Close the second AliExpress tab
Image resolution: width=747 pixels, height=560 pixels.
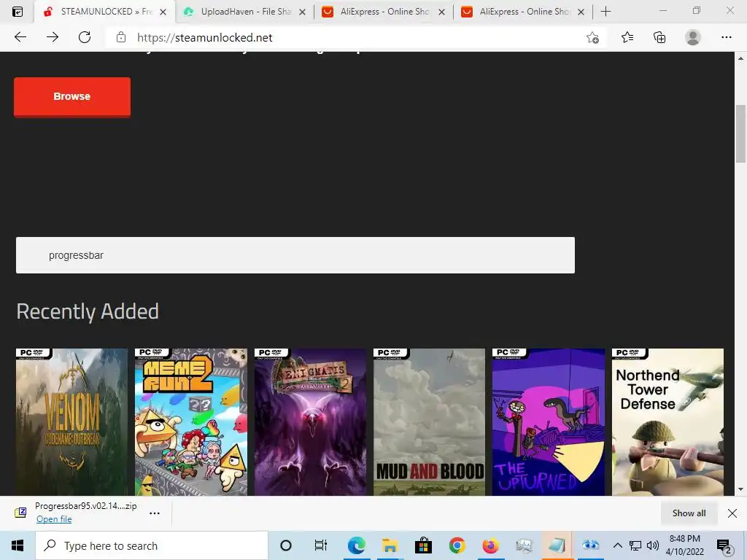click(x=581, y=12)
